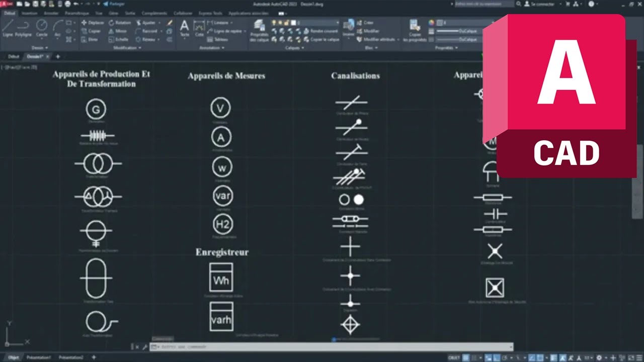
Task: Expand the Calques panel dropdown
Action: (x=295, y=48)
